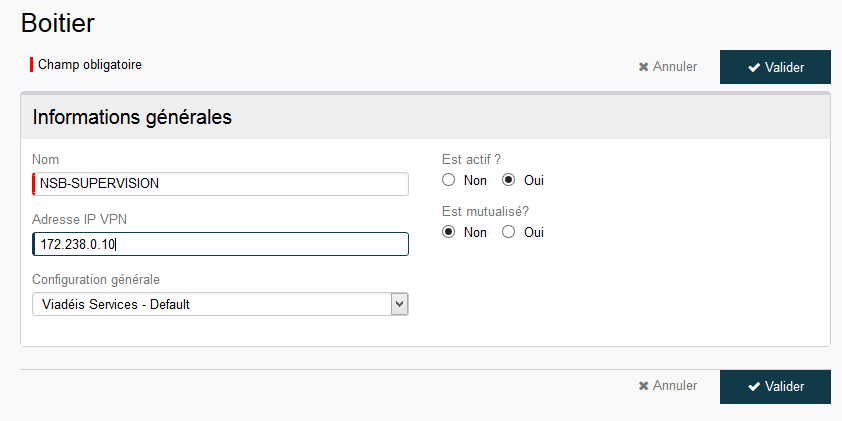Click the checkmark icon on the top Valider button
This screenshot has width=842, height=421.
point(754,67)
